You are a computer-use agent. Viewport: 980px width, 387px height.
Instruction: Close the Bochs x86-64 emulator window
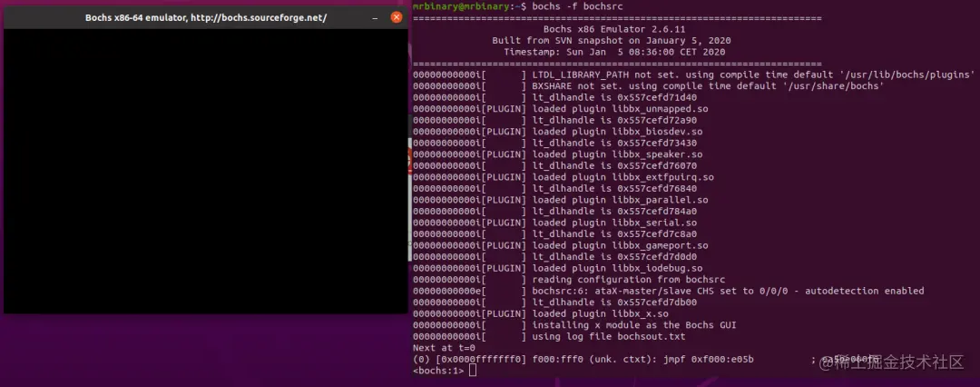pos(397,17)
